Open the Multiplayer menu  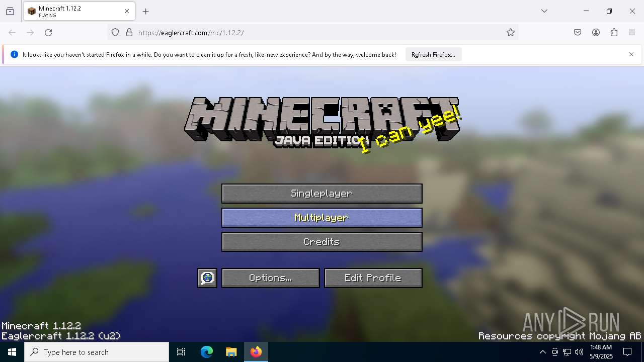point(322,218)
